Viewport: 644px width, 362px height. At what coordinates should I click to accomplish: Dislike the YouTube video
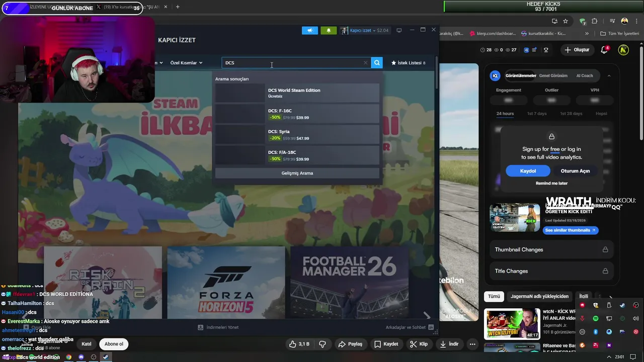coord(323,344)
